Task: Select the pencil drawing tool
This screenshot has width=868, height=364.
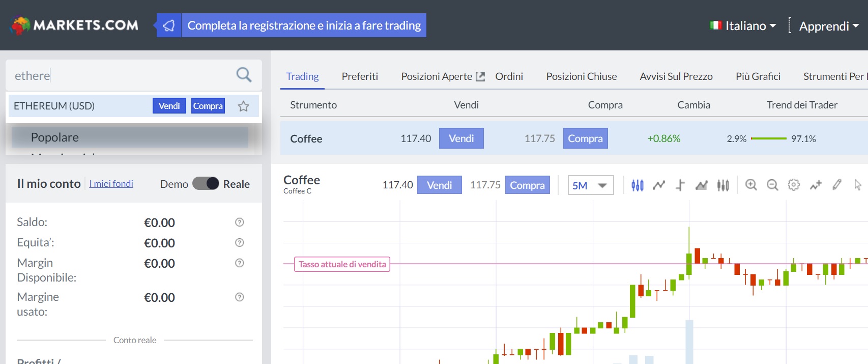Action: click(x=837, y=185)
